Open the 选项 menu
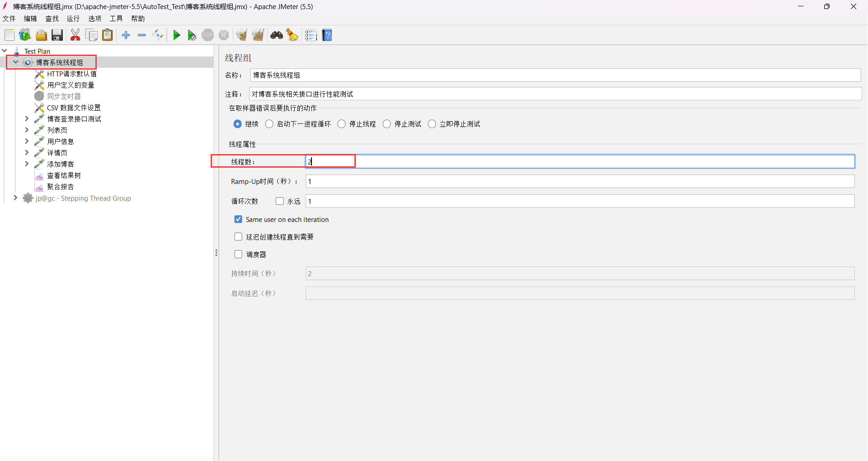 [x=95, y=19]
